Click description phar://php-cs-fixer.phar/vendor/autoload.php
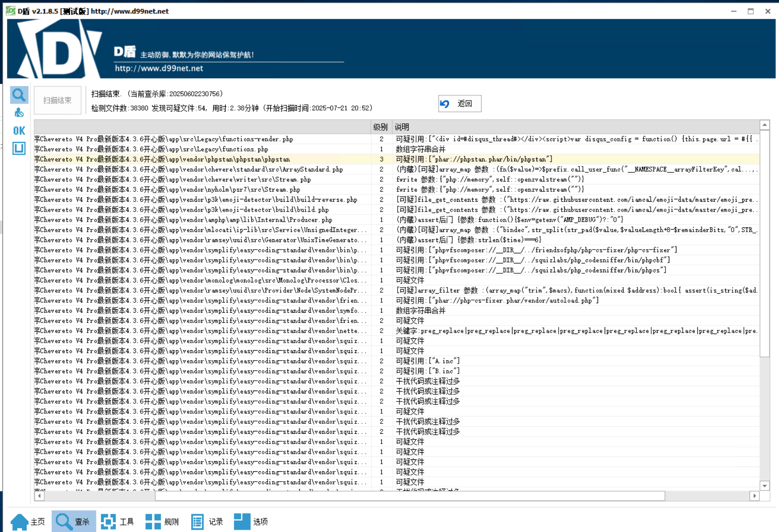This screenshot has height=532, width=779. coord(497,300)
